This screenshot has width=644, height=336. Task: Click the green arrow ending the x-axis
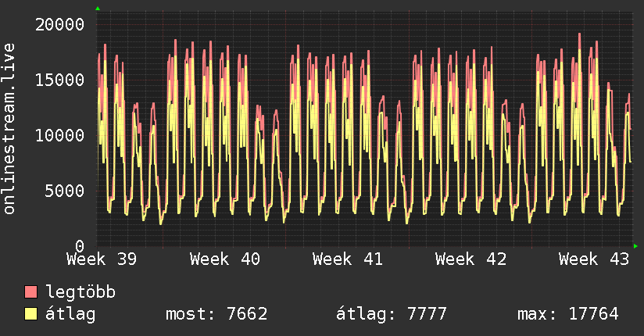[x=635, y=246]
